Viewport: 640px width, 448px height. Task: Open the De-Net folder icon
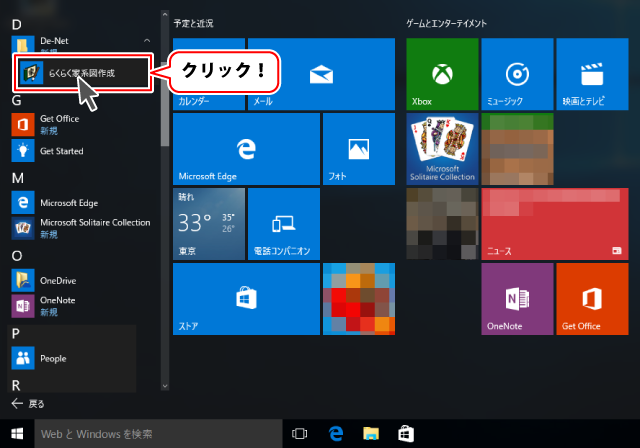point(22,44)
